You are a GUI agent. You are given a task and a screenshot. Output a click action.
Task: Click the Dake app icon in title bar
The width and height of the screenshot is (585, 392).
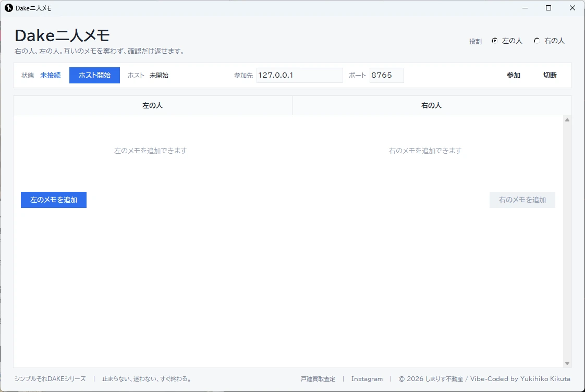click(x=8, y=8)
